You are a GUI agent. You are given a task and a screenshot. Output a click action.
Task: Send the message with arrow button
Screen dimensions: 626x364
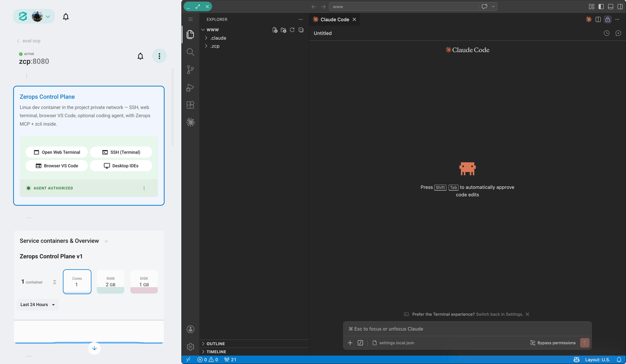point(584,343)
